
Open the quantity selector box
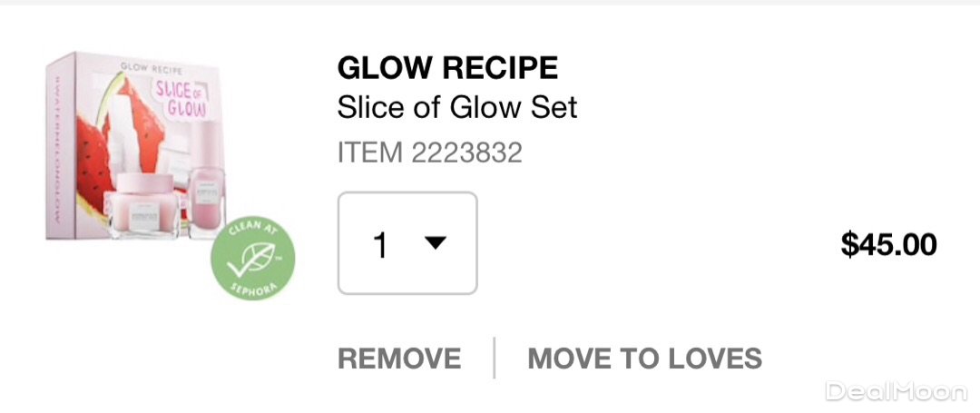point(407,243)
